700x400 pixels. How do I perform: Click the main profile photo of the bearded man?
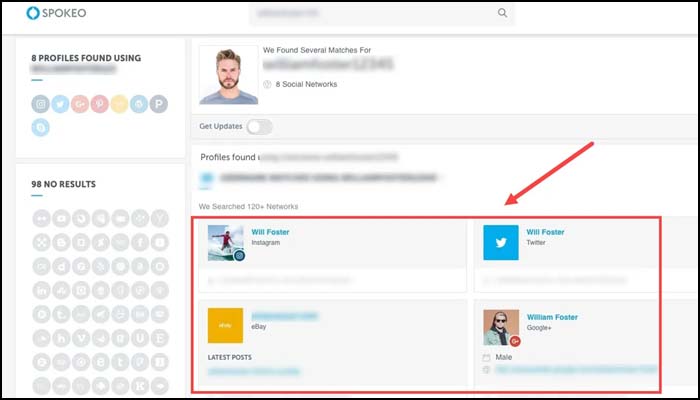(x=229, y=75)
